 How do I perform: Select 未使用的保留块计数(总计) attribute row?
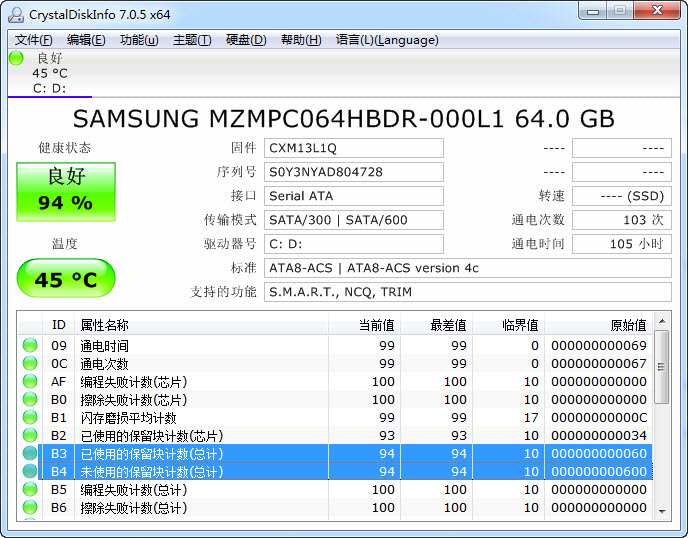click(335, 471)
